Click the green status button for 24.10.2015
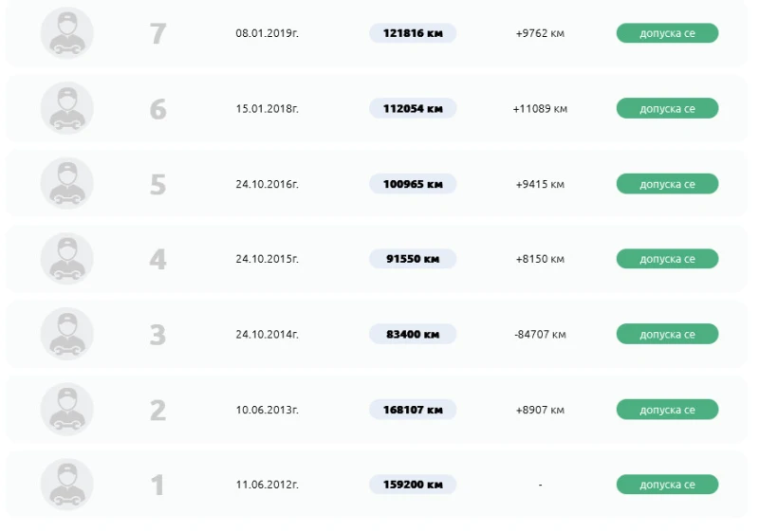This screenshot has width=759, height=532. click(667, 259)
